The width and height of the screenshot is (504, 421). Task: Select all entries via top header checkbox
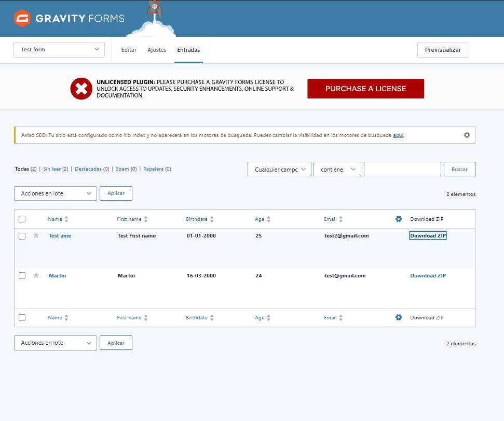22,219
